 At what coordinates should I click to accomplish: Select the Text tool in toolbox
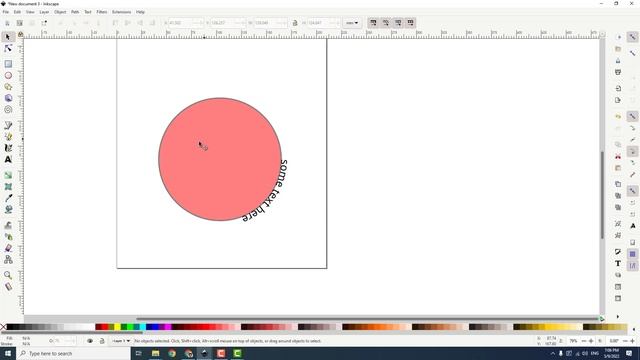[8, 160]
